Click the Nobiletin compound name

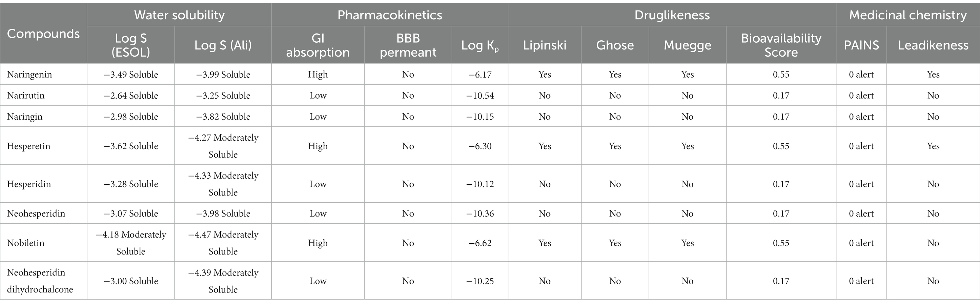(x=25, y=243)
